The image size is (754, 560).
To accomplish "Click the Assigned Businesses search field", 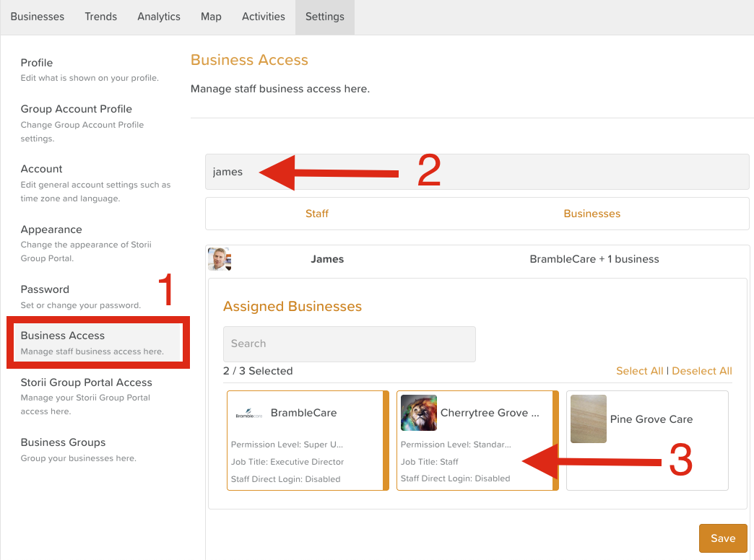I will 349,344.
